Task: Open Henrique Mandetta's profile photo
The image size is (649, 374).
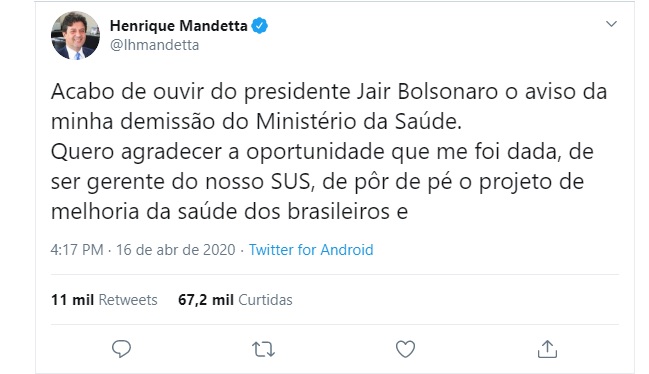Action: click(75, 36)
